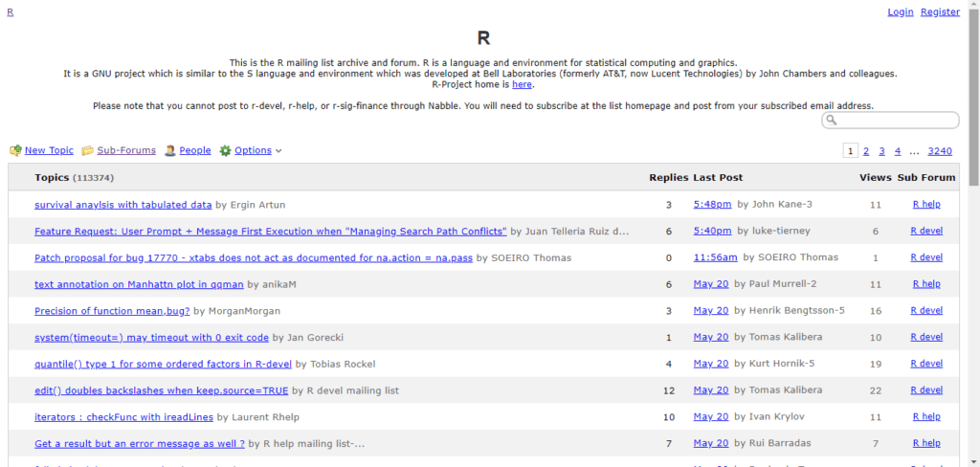Click the New Topic pencil icon
Screen dimensions: 980x467
(x=15, y=150)
